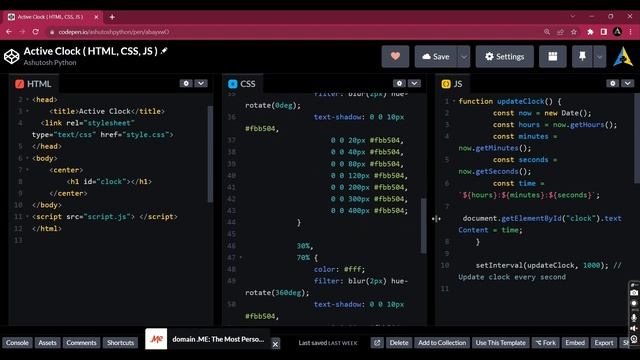
Task: Expand CSS editor dropdown chevron
Action: click(414, 83)
